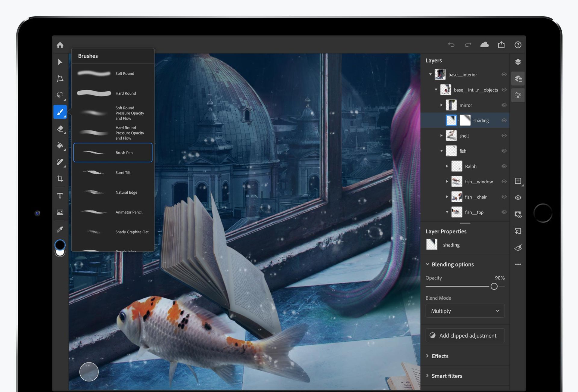Activate the Crop tool

[x=60, y=179]
